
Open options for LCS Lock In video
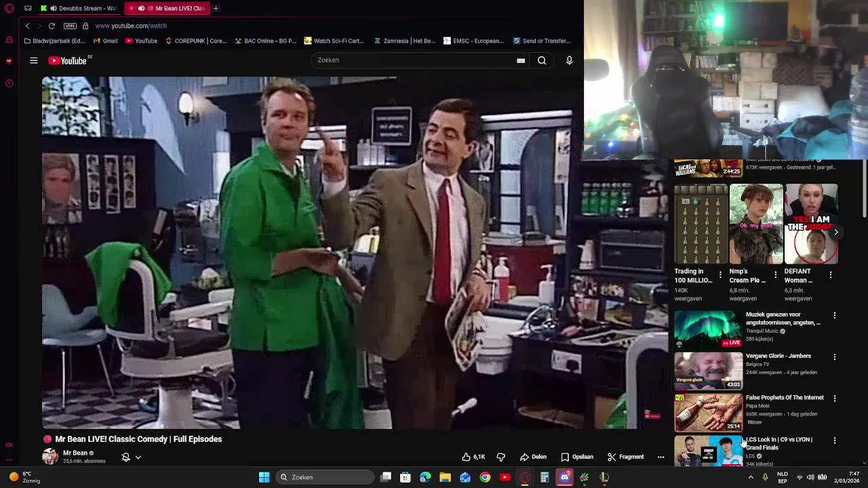click(x=835, y=440)
